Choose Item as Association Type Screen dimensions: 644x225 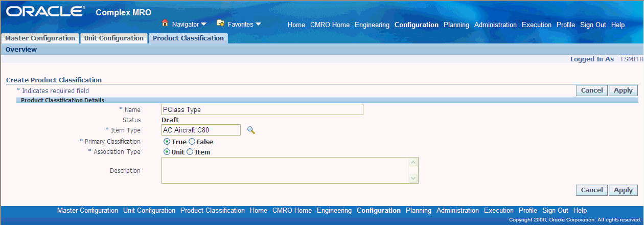[190, 152]
